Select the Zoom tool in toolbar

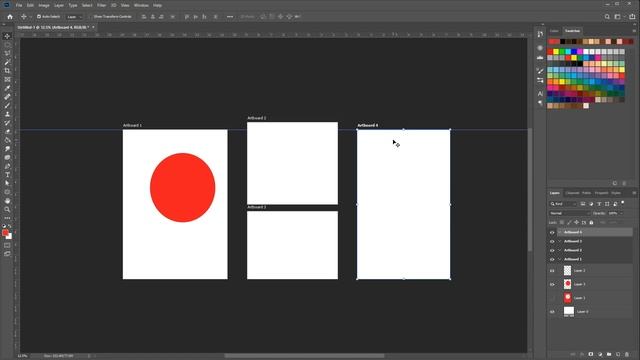tap(7, 209)
